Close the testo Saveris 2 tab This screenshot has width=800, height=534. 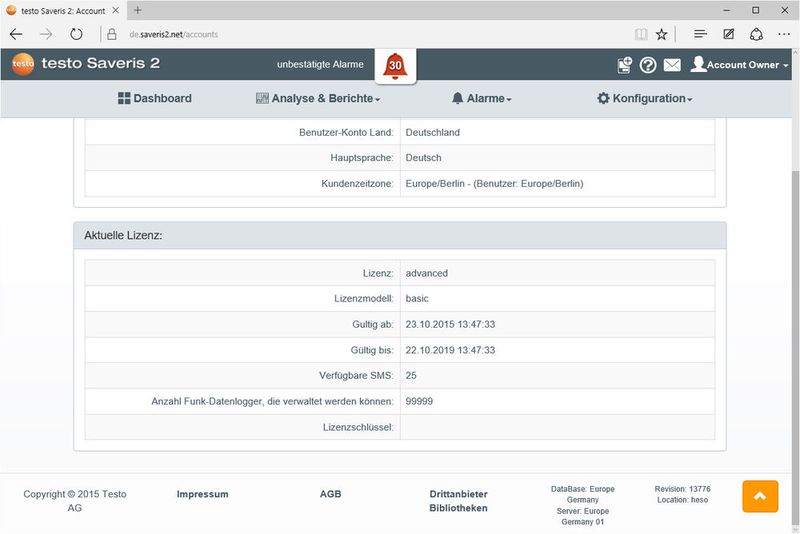tap(116, 10)
